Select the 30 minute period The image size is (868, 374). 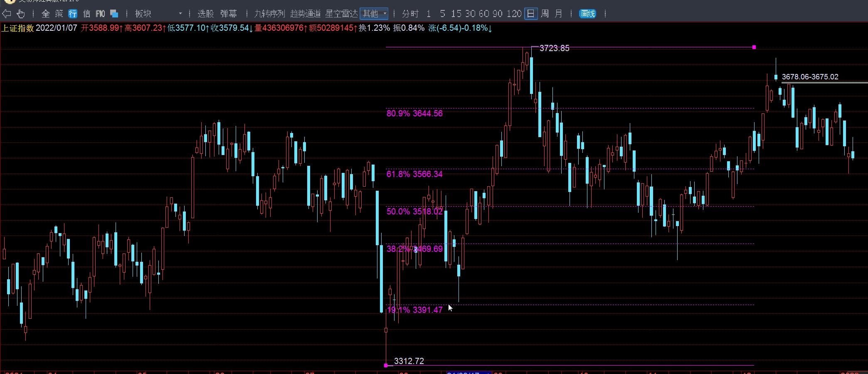(470, 14)
